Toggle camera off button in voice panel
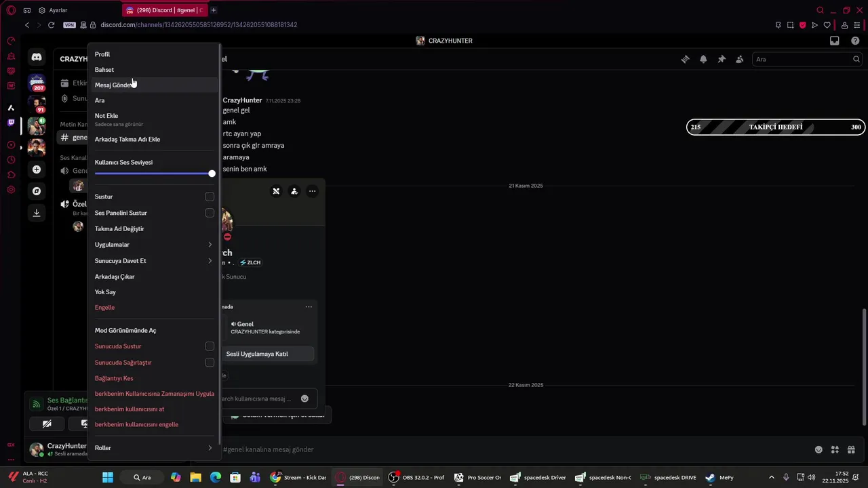This screenshot has width=868, height=488. [x=47, y=424]
